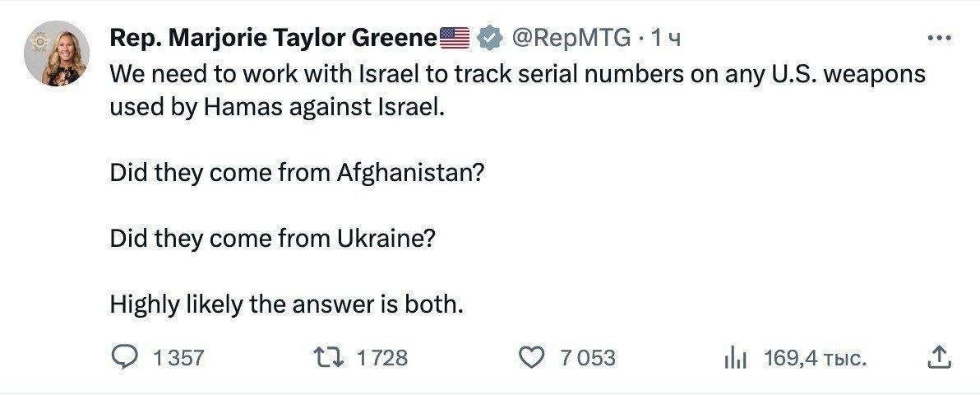The height and width of the screenshot is (395, 980).
Task: Click the line 'Did they come from Afghanistan?'
Action: tap(298, 173)
